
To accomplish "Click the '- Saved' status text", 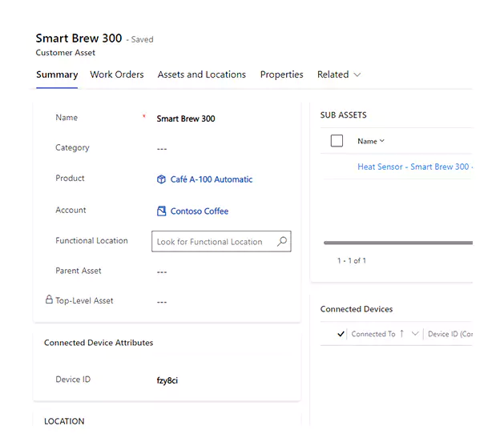I will pos(139,39).
